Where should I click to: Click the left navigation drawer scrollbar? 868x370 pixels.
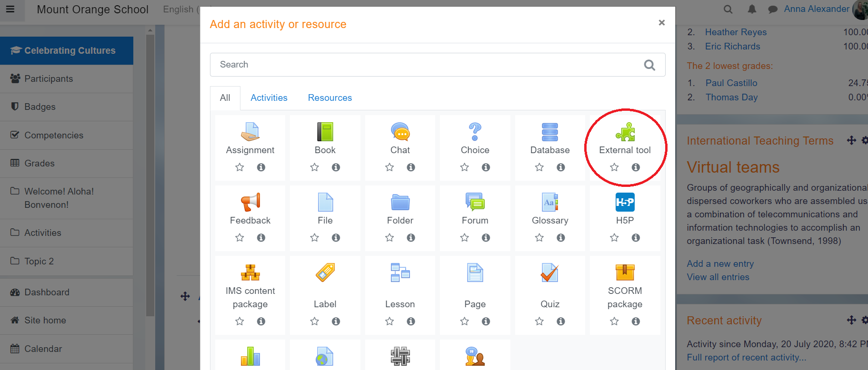[x=150, y=171]
